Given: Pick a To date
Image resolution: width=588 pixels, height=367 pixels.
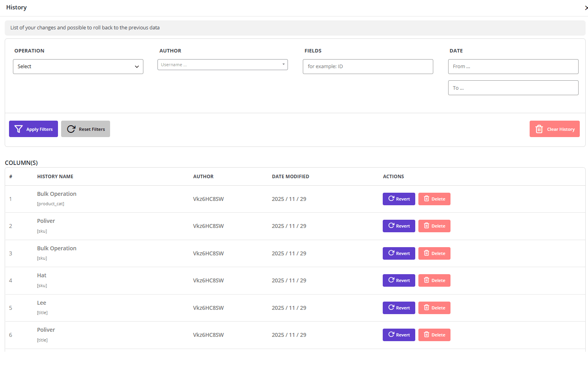Looking at the screenshot, I should [513, 88].
